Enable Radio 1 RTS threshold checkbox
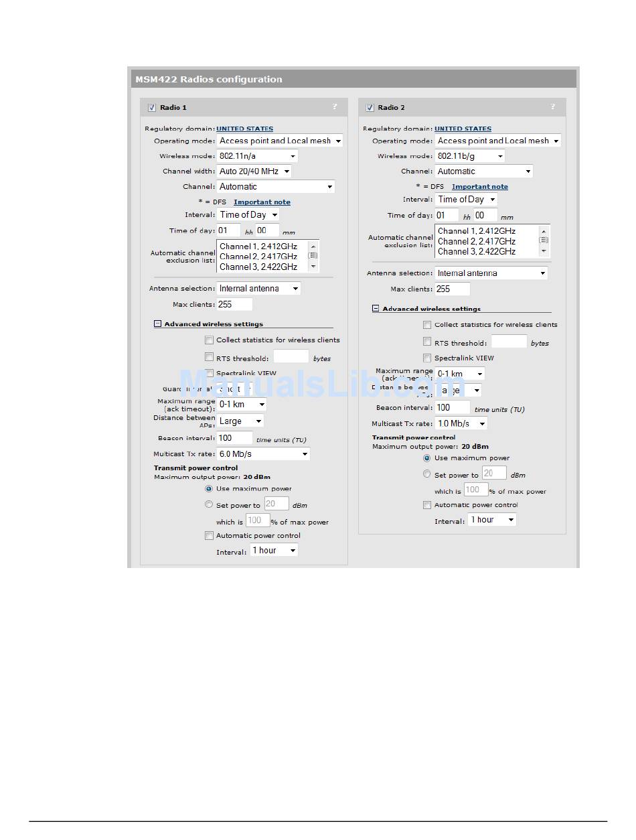Image resolution: width=636 pixels, height=840 pixels. click(x=210, y=357)
